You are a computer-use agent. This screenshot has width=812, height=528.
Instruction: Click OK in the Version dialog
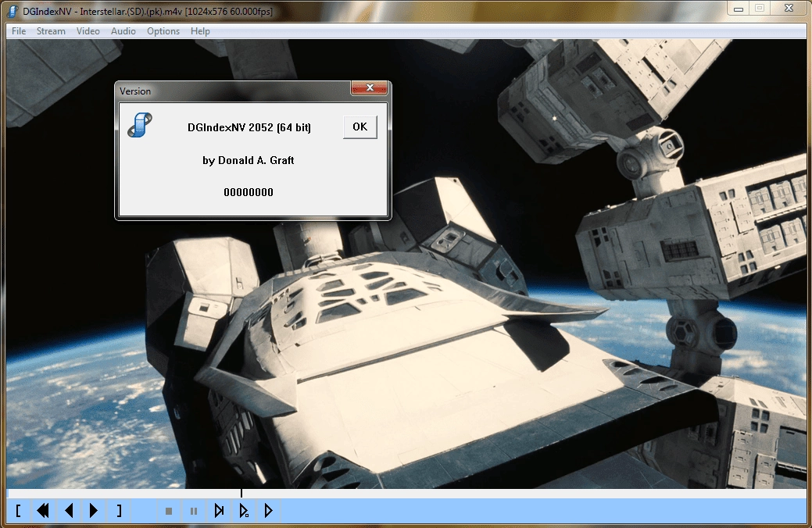coord(360,127)
